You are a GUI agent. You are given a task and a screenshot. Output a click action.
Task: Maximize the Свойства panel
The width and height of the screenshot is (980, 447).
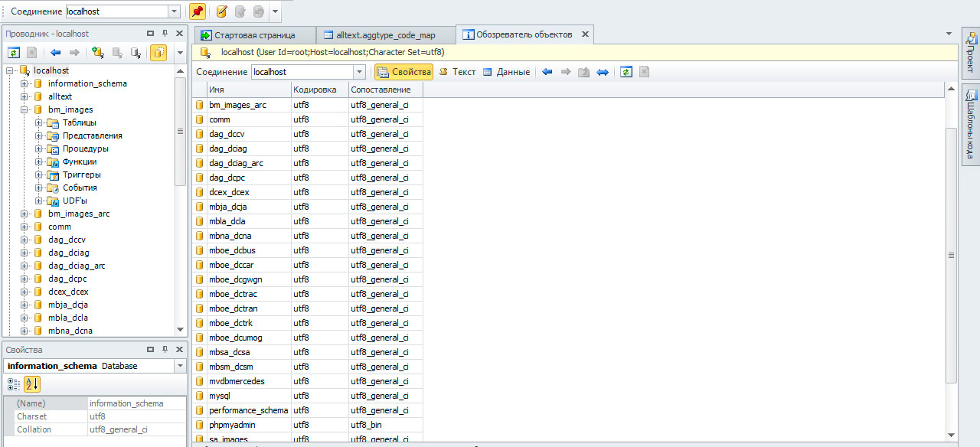(150, 350)
